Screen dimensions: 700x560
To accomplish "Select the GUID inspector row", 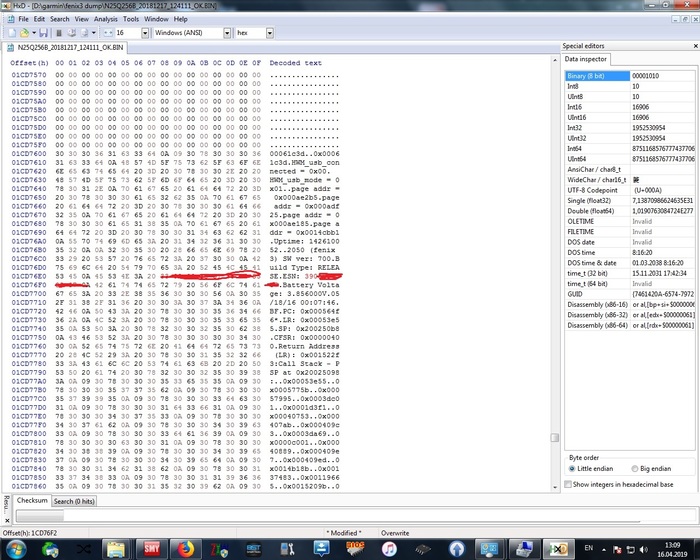I will (630, 294).
